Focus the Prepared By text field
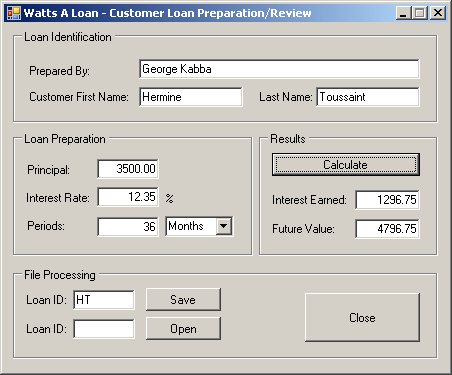The image size is (452, 375). [x=279, y=69]
